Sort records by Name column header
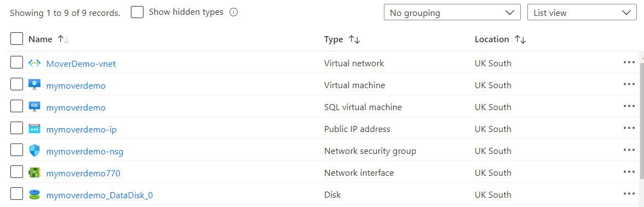The image size is (644, 207). point(48,39)
